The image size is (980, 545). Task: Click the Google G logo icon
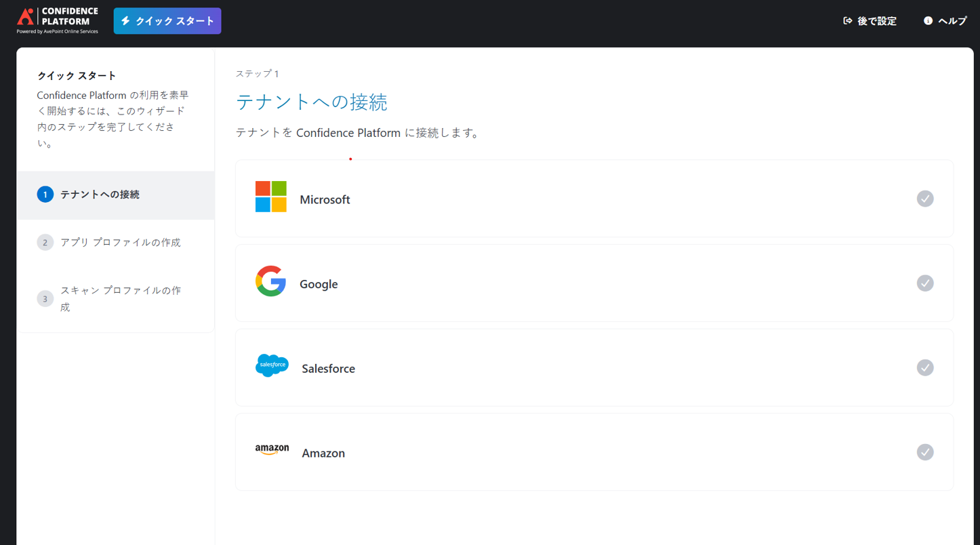pos(271,283)
